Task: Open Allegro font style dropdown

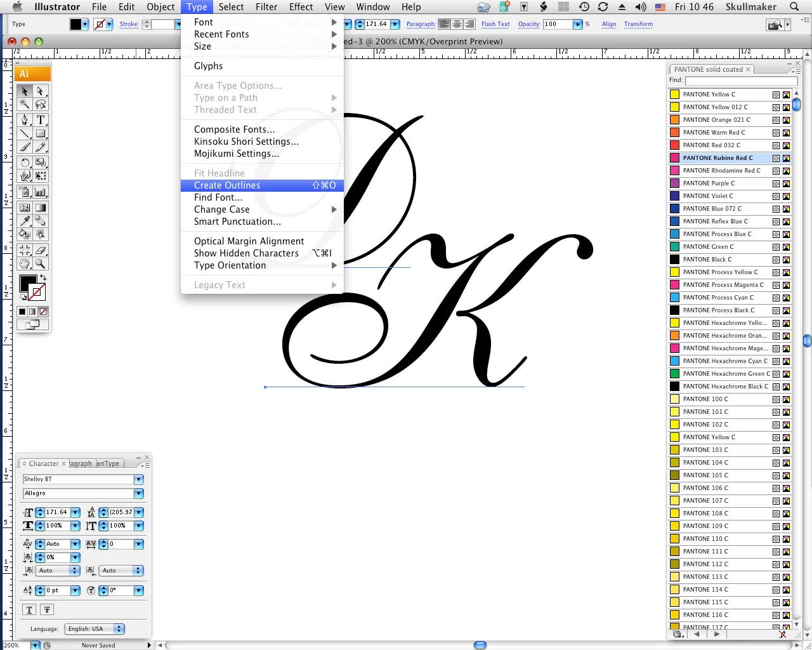Action: (139, 493)
